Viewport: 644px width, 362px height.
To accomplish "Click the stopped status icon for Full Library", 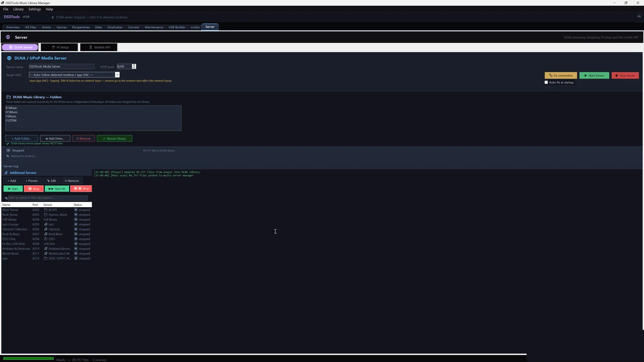I will pyautogui.click(x=76, y=220).
